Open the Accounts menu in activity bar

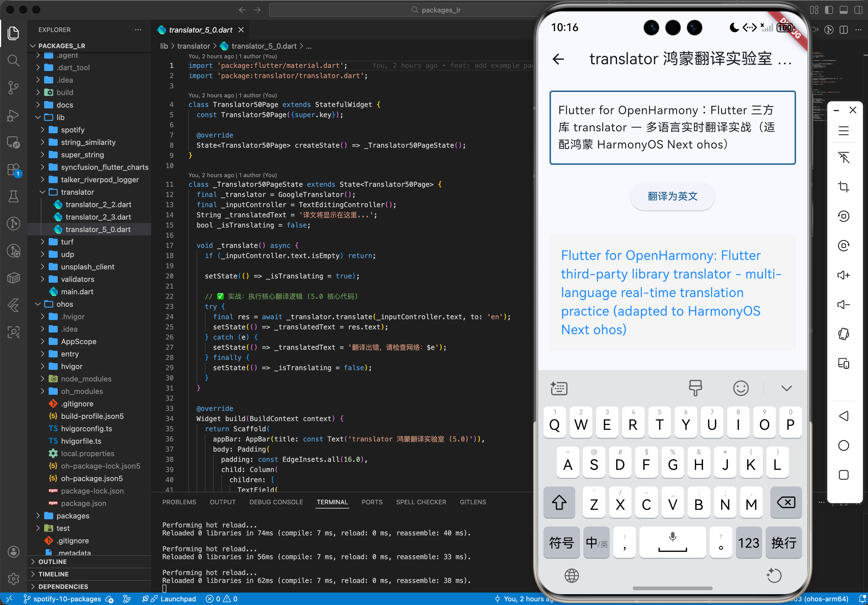pos(14,552)
